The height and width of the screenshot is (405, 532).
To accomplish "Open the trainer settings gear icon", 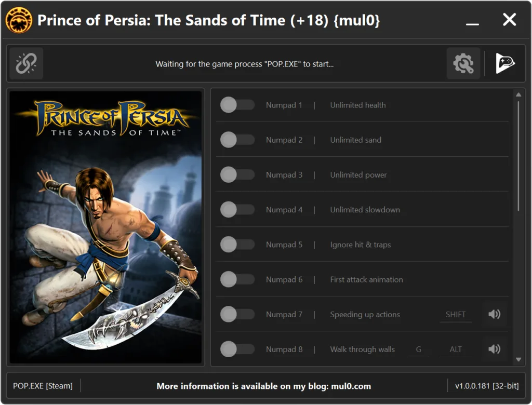I will 464,63.
